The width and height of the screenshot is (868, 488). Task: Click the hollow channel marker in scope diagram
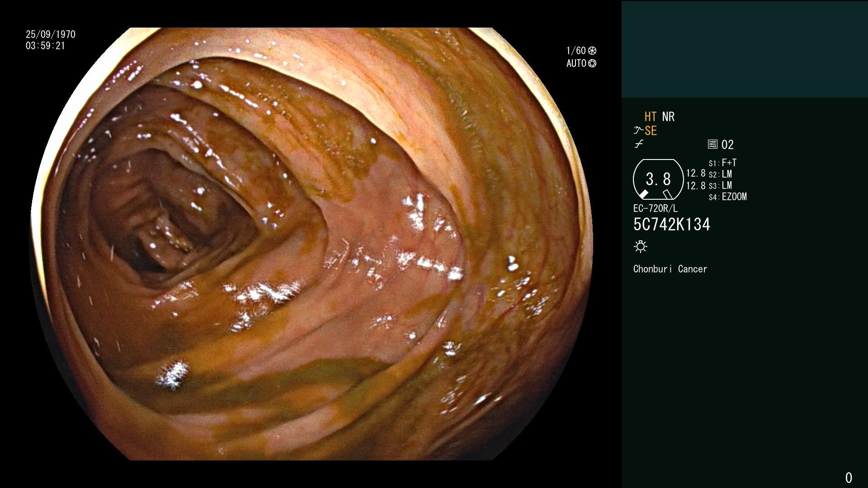(x=668, y=194)
